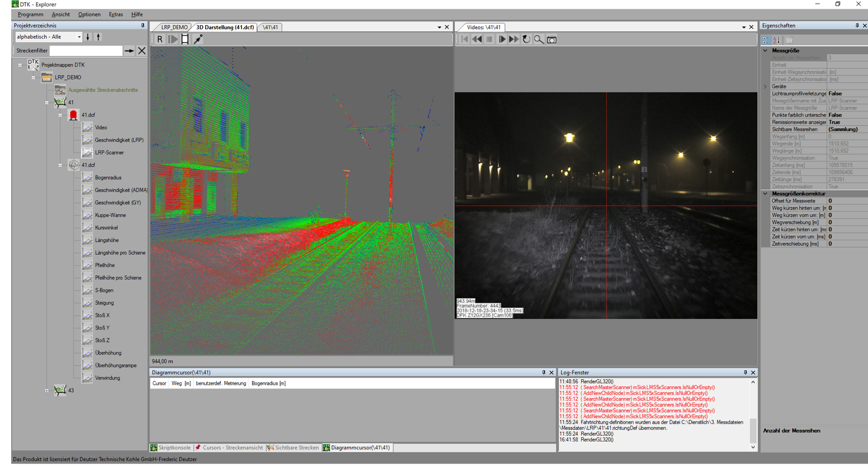Viewport: 868px width, 465px height.
Task: Open the 'alphabetisch - Alle' dropdown
Action: coord(79,37)
